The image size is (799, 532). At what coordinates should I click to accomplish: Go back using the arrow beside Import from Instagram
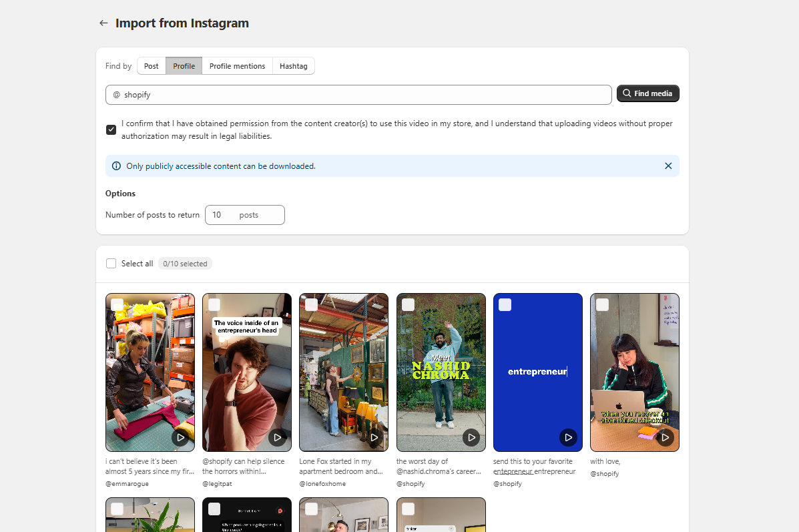pos(103,23)
